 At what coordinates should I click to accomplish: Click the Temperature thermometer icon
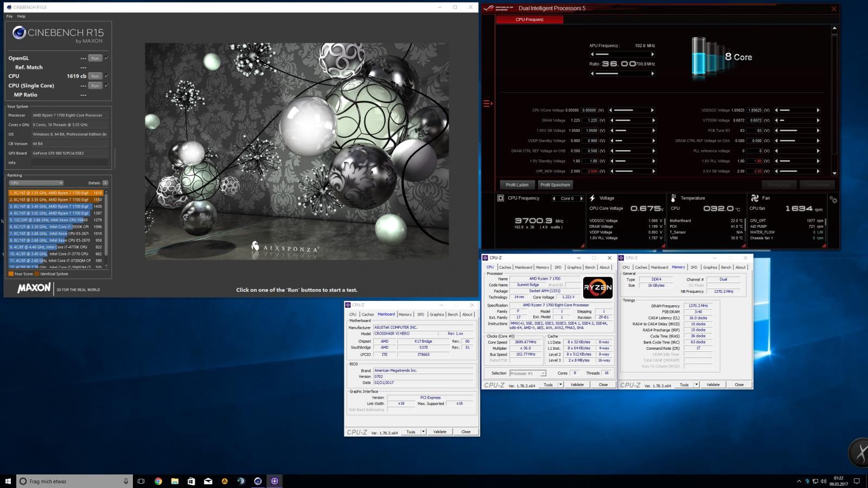coord(673,198)
